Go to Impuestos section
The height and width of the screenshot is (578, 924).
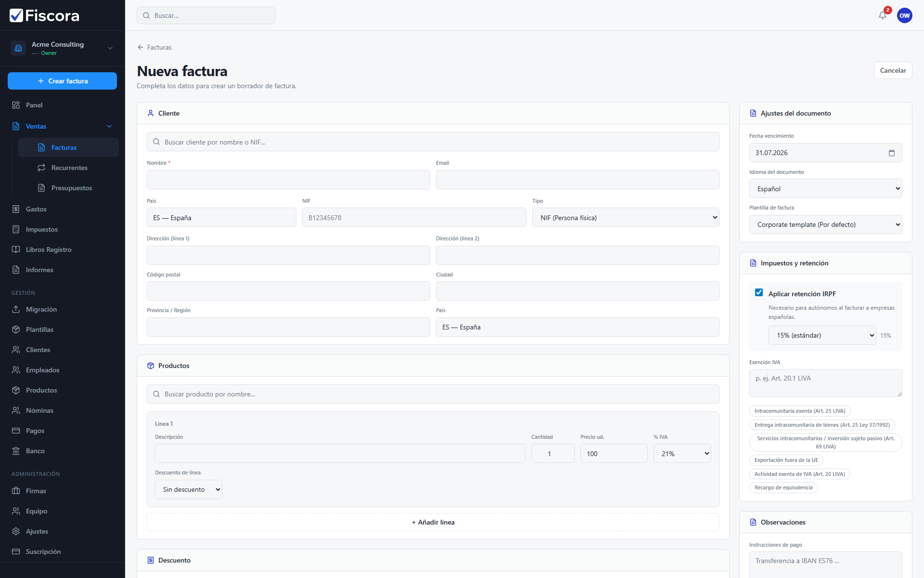coord(62,229)
